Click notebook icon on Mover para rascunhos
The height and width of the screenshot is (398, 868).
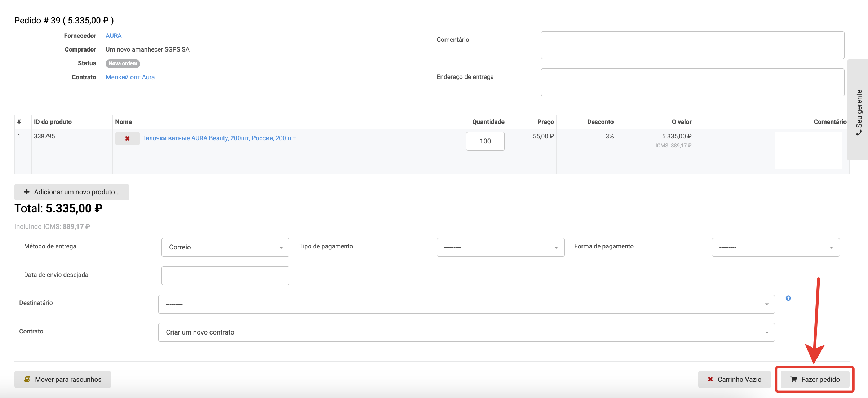pos(27,379)
